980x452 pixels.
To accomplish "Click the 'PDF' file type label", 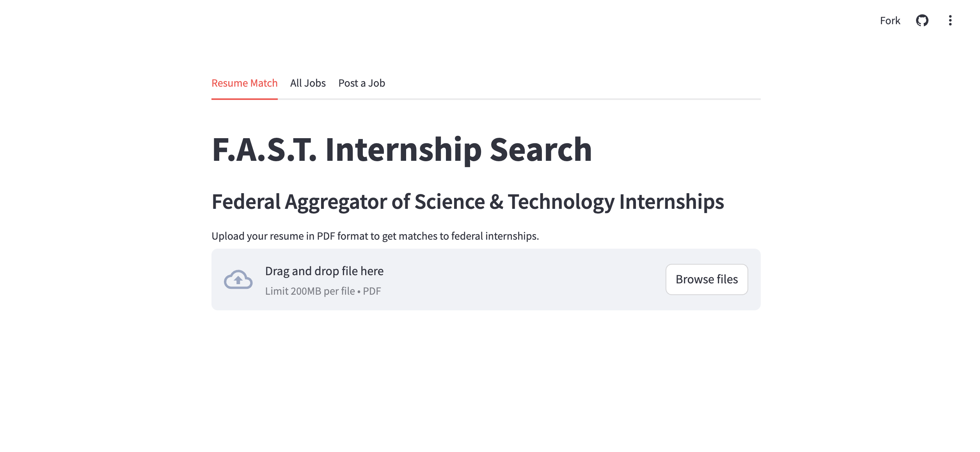I will tap(372, 291).
